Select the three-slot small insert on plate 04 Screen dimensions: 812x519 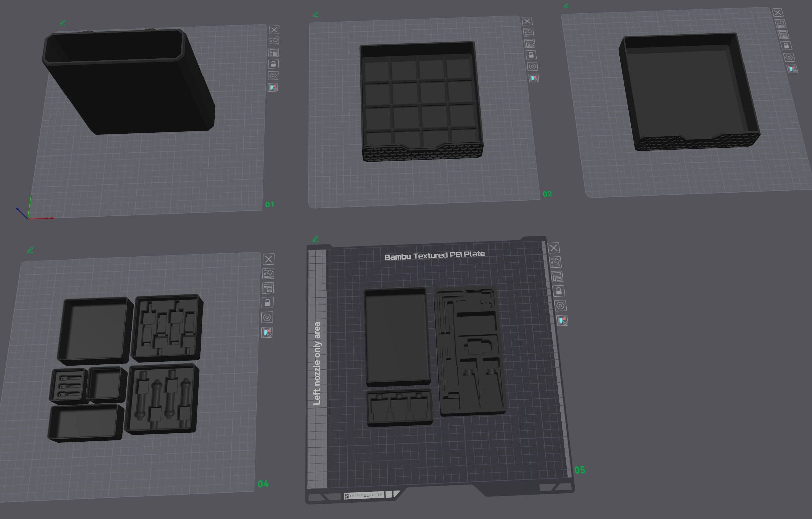point(69,386)
